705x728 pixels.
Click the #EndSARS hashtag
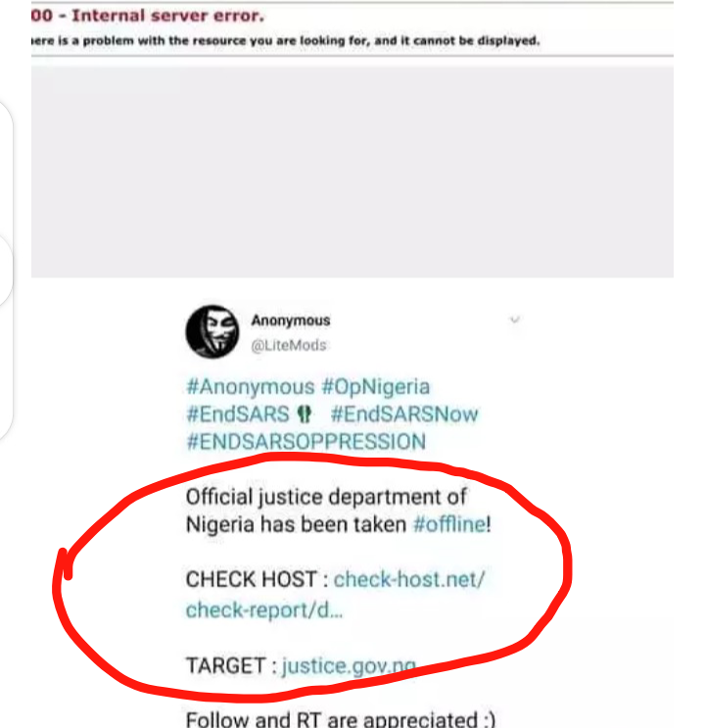tap(238, 414)
